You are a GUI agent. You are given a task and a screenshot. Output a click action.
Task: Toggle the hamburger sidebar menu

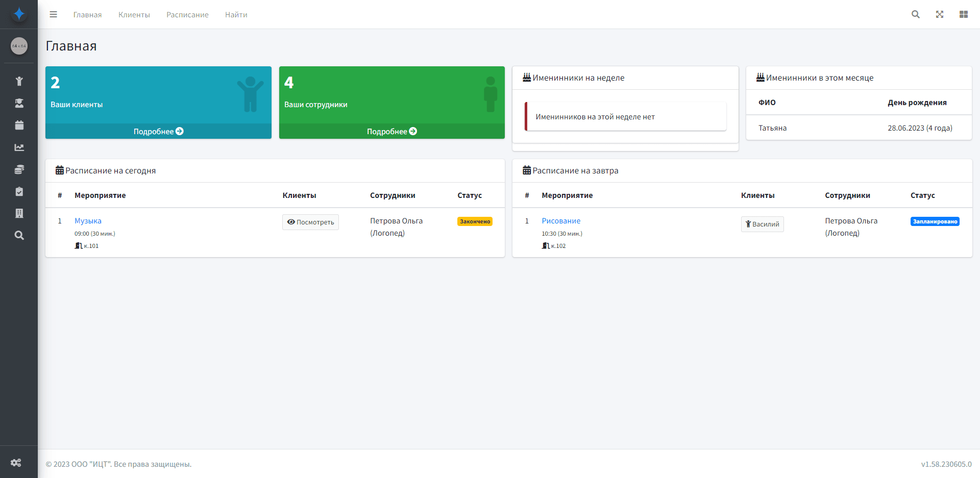pyautogui.click(x=53, y=14)
